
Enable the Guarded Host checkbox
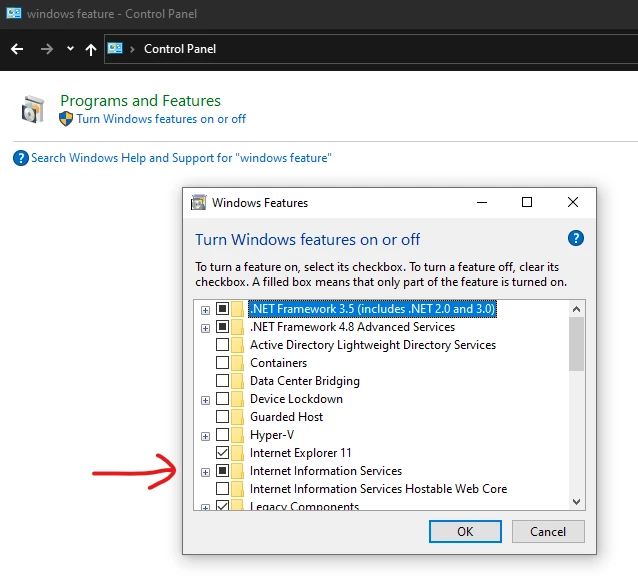222,416
